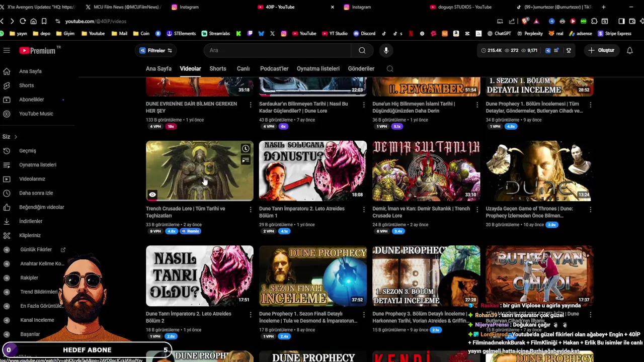The width and height of the screenshot is (644, 362).
Task: Open channel search magnifier after Gönderiler
Action: (390, 69)
